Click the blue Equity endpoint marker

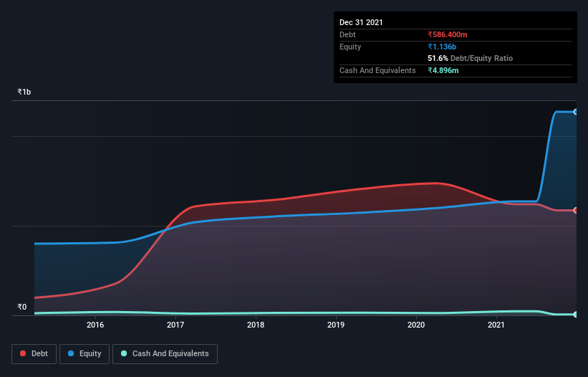click(576, 112)
